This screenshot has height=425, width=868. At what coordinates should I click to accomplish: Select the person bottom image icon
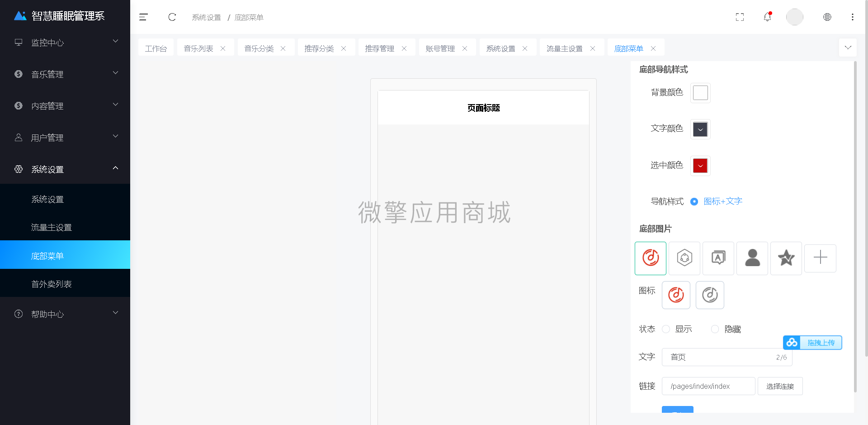pos(752,258)
